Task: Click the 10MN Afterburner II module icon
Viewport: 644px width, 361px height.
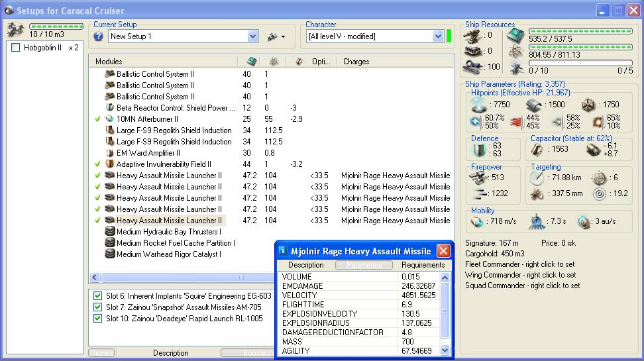Action: pos(110,119)
